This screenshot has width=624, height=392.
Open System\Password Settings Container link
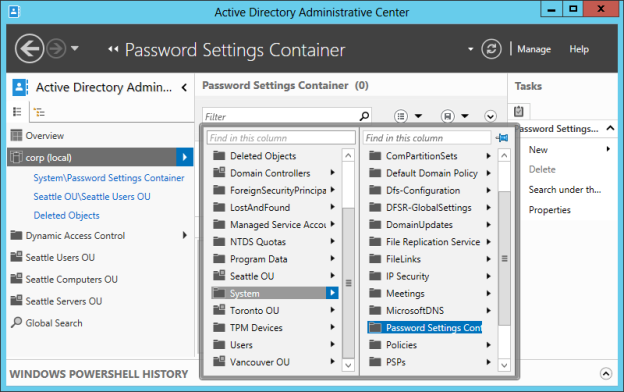(x=109, y=178)
